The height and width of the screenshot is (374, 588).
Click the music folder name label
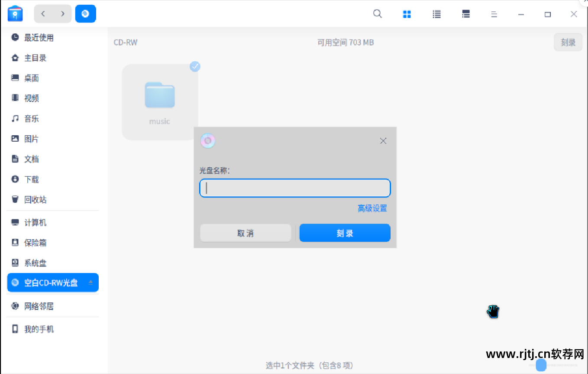coord(160,121)
